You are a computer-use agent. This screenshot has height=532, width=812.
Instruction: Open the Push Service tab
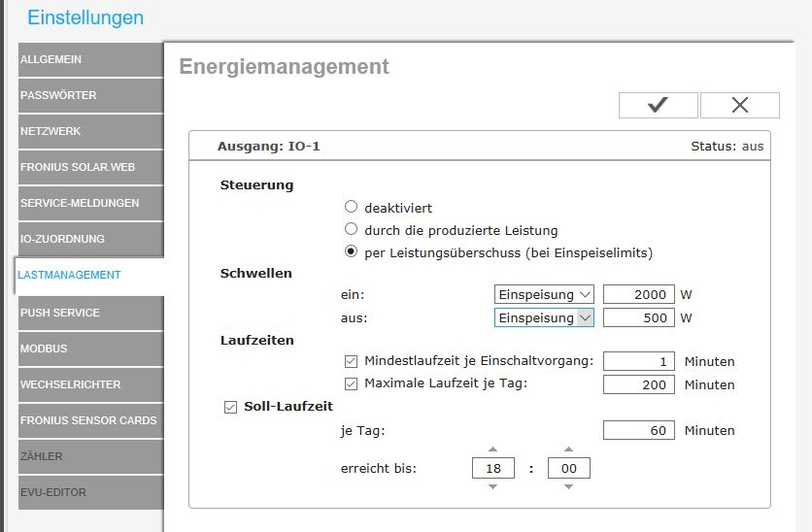click(89, 313)
